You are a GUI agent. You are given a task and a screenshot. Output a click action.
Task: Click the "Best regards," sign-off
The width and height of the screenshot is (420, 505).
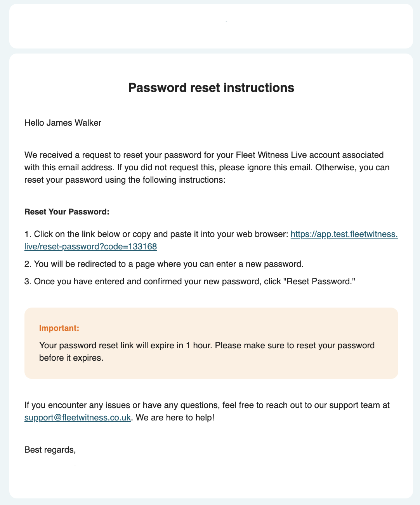pos(50,450)
